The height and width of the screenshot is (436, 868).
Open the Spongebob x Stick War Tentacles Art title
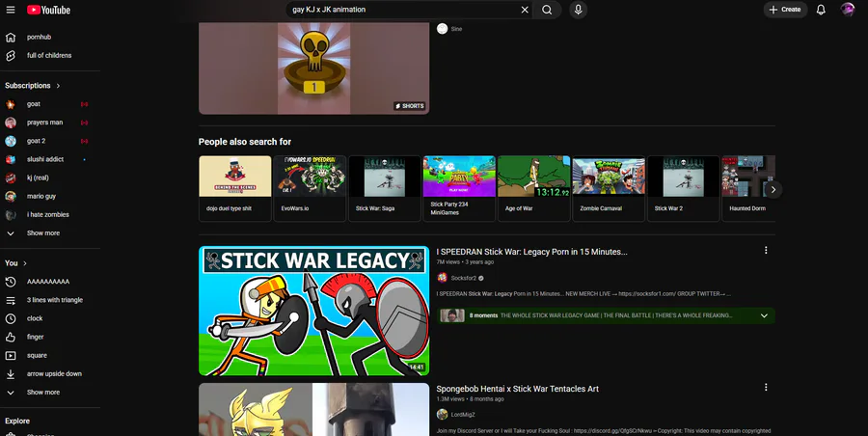pyautogui.click(x=517, y=389)
